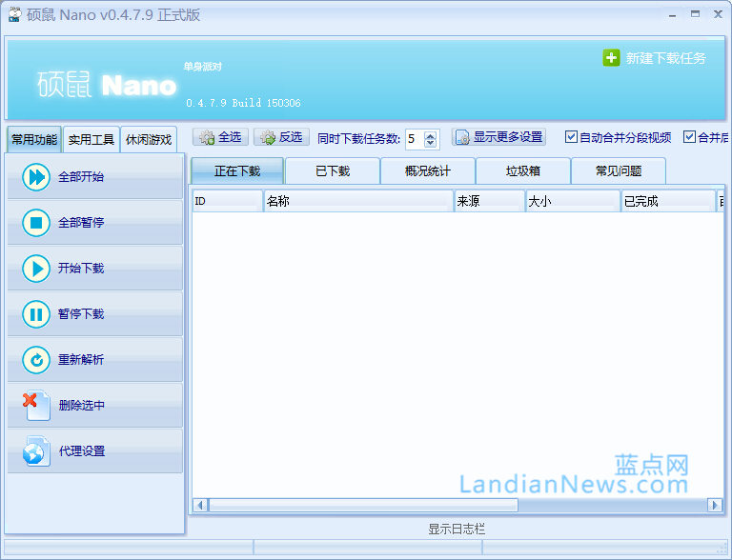Click the 暂停下载 label text
Image resolution: width=732 pixels, height=560 pixels.
click(81, 314)
